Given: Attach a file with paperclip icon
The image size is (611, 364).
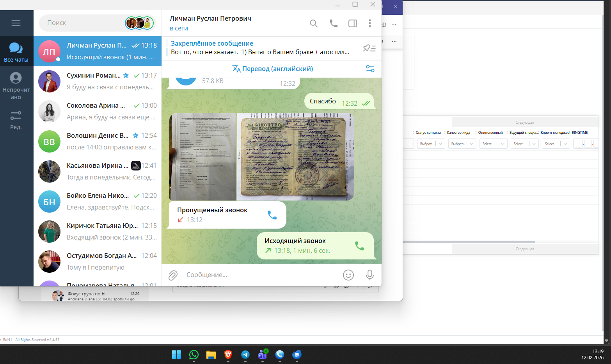Looking at the screenshot, I should 173,275.
